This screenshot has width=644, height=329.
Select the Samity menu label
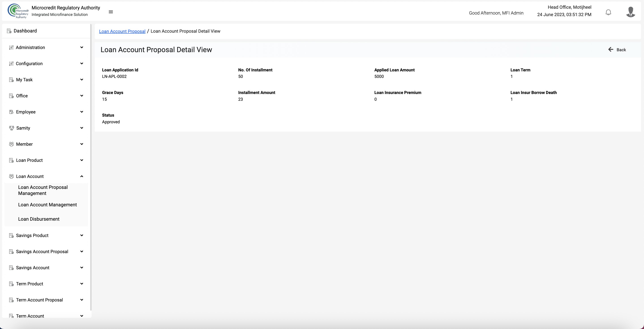coord(23,128)
